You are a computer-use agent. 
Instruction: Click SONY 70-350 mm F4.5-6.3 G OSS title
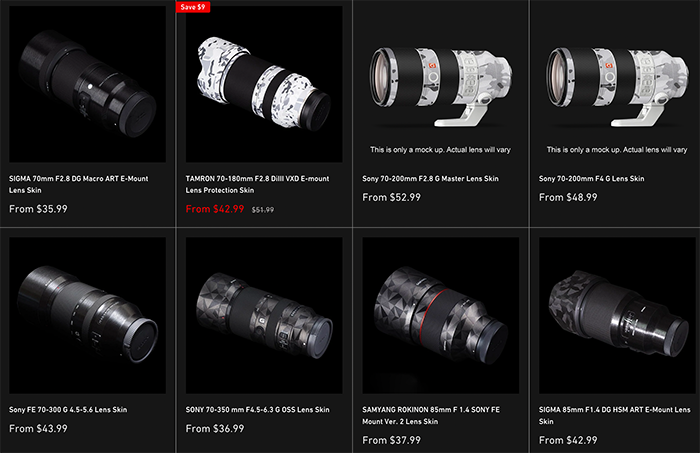258,410
